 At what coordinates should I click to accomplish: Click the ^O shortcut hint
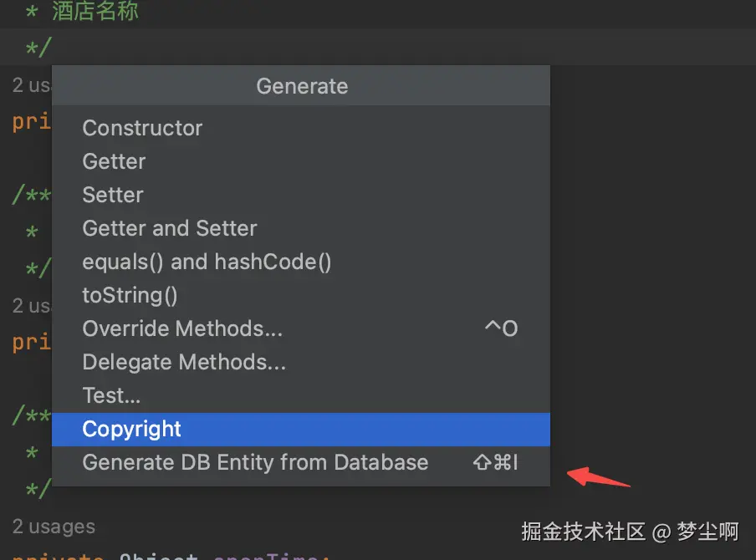[501, 328]
